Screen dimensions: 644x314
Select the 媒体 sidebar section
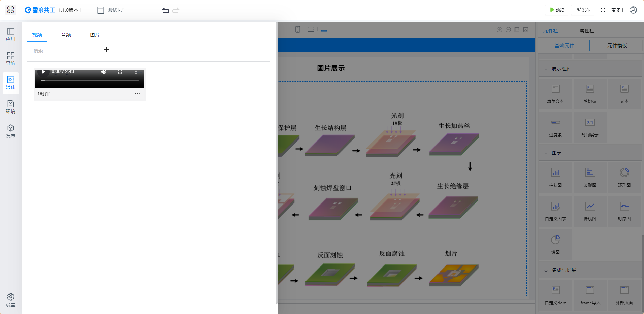(11, 83)
